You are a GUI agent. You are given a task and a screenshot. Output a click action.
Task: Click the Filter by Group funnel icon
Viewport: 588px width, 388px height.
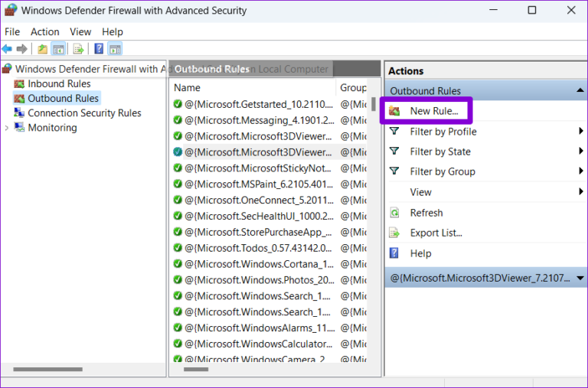394,171
